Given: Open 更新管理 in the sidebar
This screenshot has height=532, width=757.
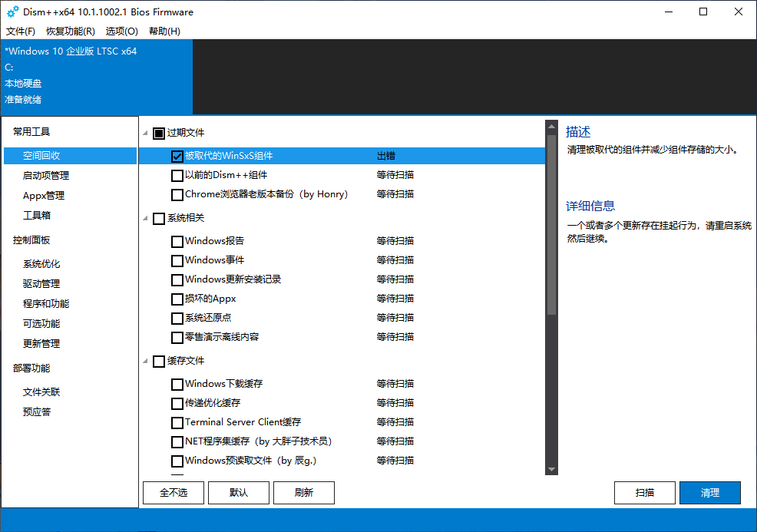Looking at the screenshot, I should (x=41, y=343).
